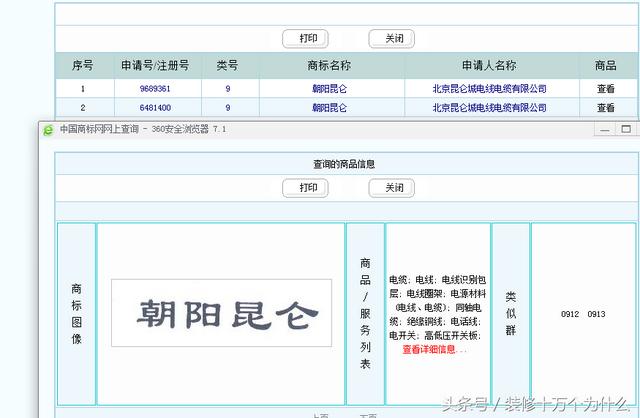The image size is (640, 418).
Task: Click the 朝阳昆仑 trademark image
Action: pos(222,313)
